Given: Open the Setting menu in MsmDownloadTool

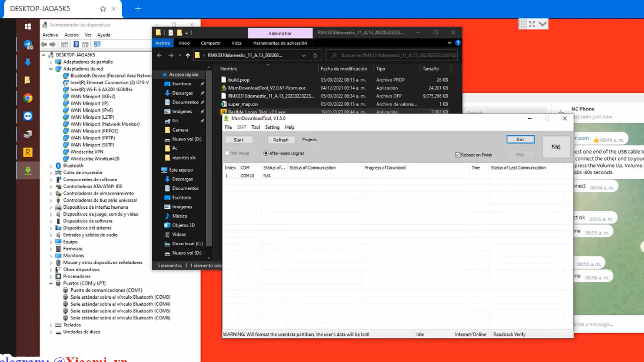Looking at the screenshot, I should click(x=272, y=127).
